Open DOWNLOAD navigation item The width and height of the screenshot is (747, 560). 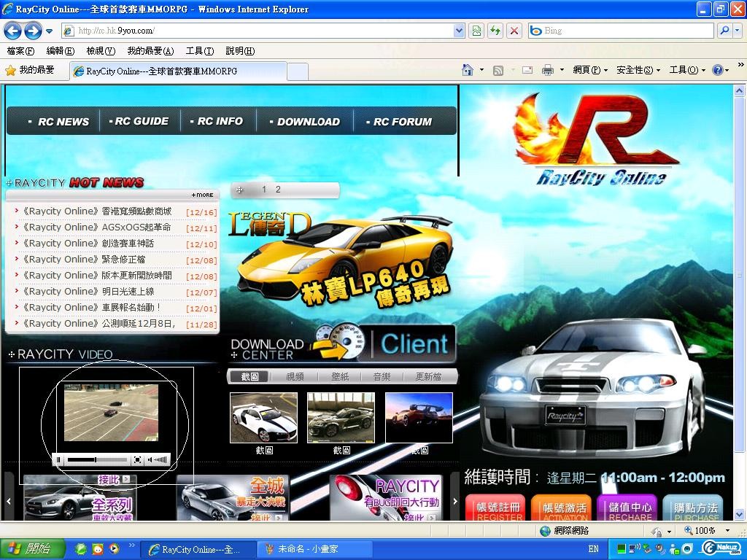(x=305, y=122)
